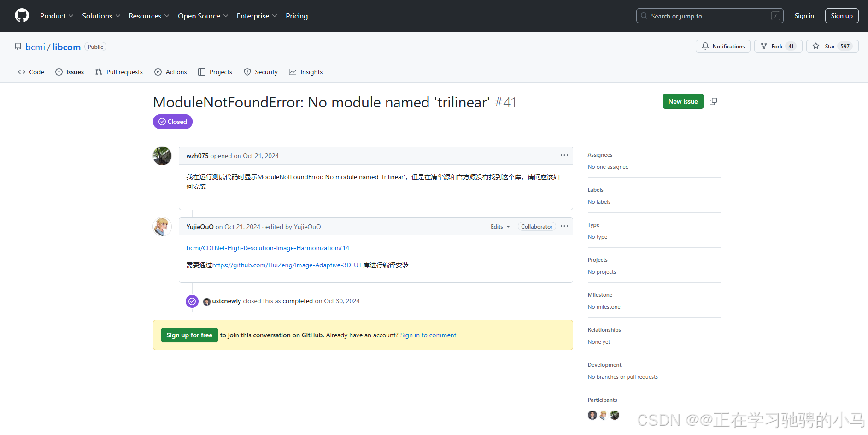Click third participant avatar
The height and width of the screenshot is (435, 868).
coord(615,415)
